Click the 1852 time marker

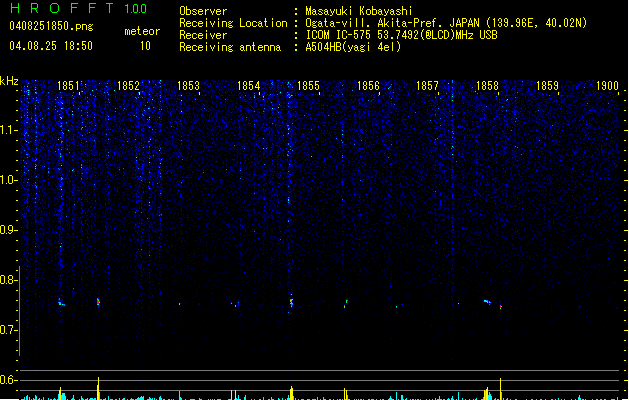(128, 86)
